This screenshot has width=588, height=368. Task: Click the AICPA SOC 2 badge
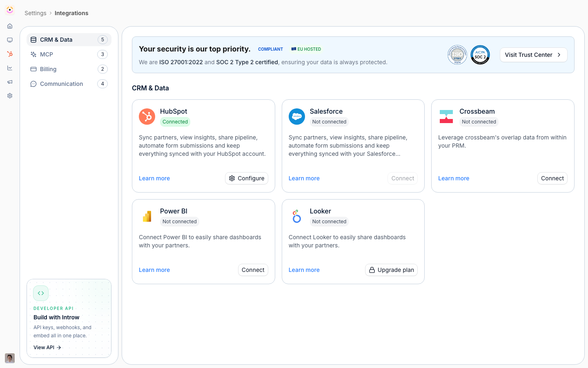(x=480, y=55)
